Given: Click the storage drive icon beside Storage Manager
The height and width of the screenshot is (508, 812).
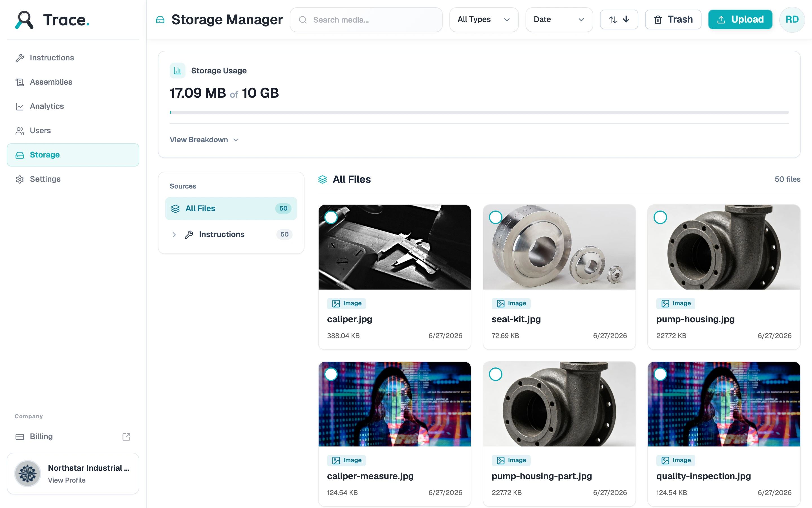Looking at the screenshot, I should [160, 20].
